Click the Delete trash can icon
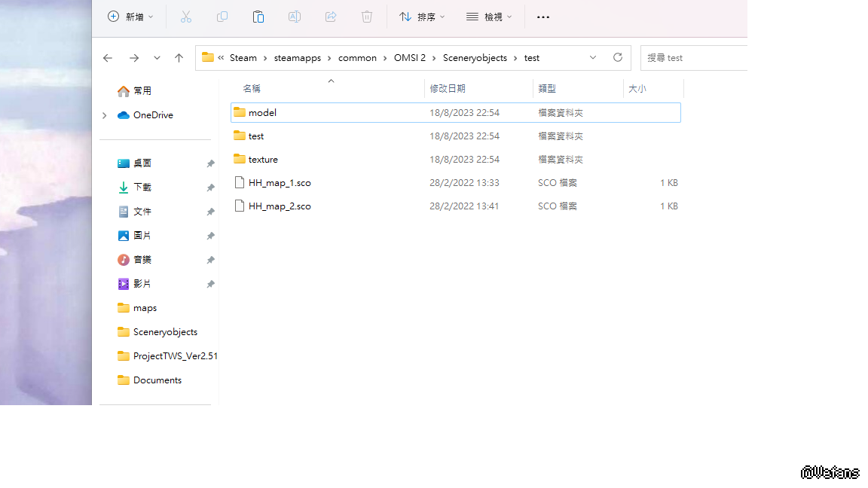Image resolution: width=868 pixels, height=488 pixels. pyautogui.click(x=367, y=17)
